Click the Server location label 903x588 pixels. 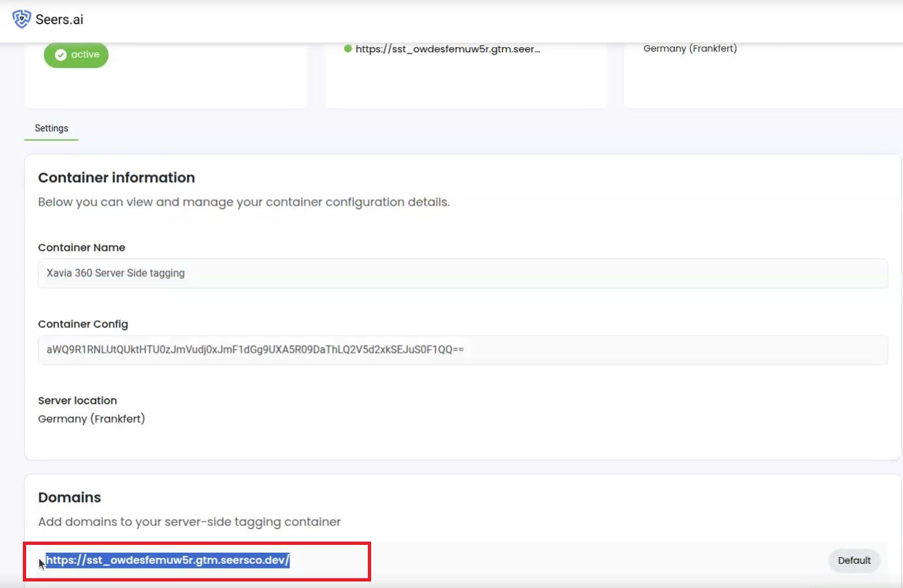77,400
